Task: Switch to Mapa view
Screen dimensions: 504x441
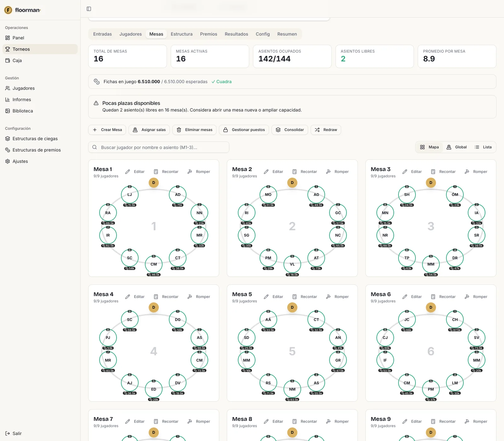Action: click(429, 147)
